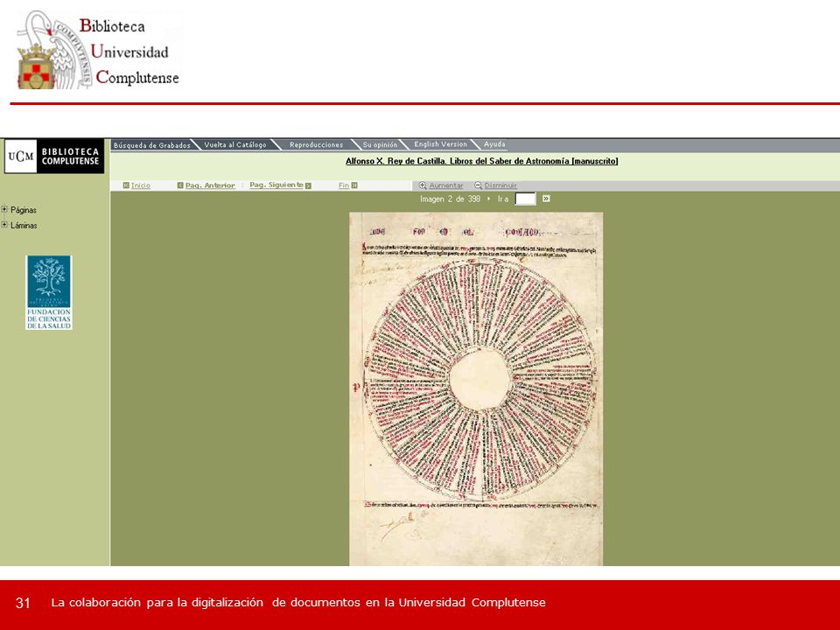Open the Su opinión tab

tap(380, 145)
